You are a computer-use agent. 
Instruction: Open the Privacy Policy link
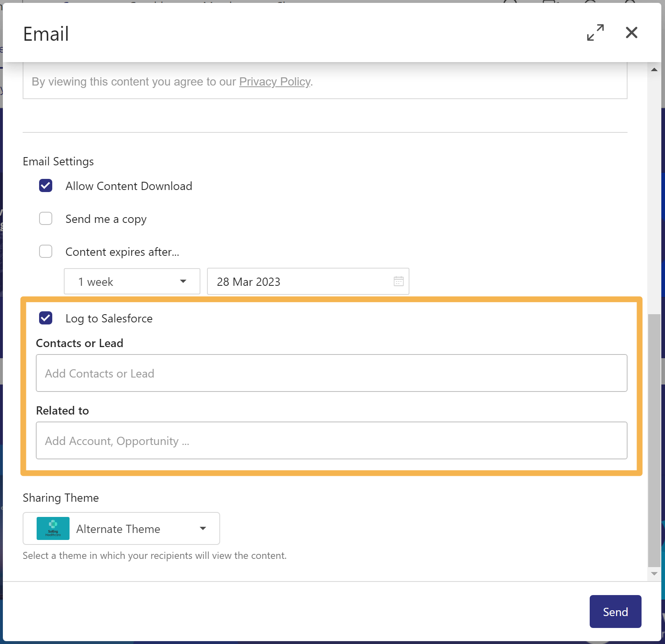coord(274,82)
